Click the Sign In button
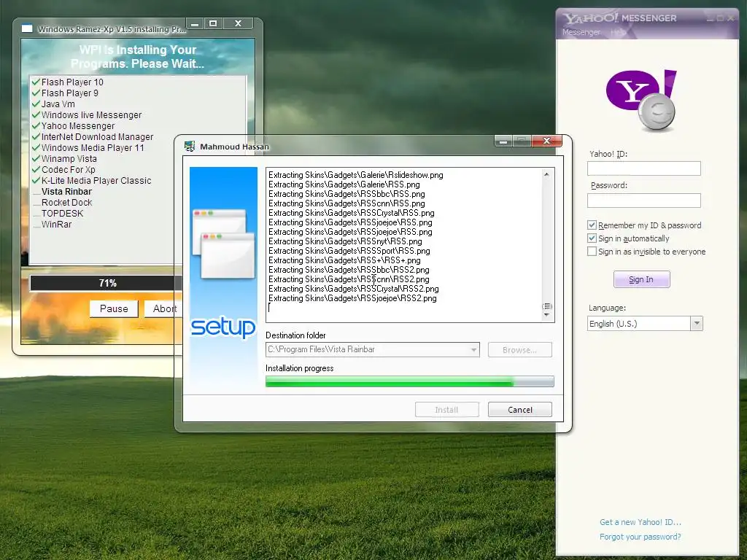 point(641,279)
